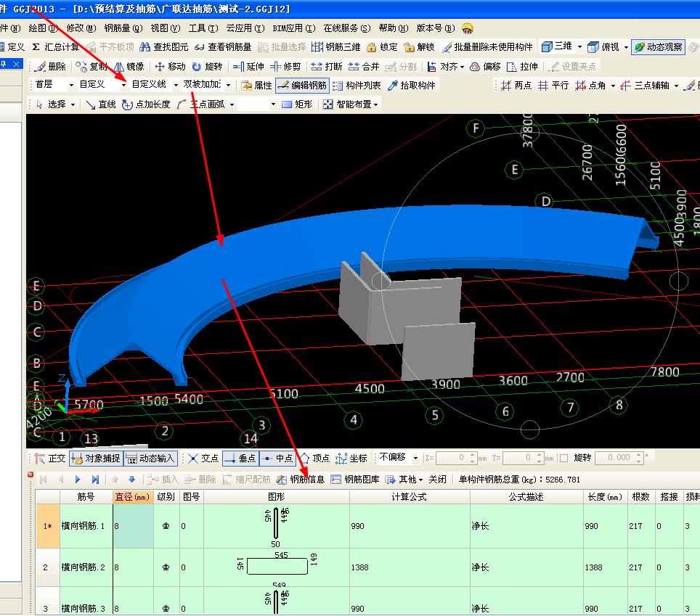Open the 云应用(Y) menu
Viewport: 700px width, 616px height.
coord(245,28)
